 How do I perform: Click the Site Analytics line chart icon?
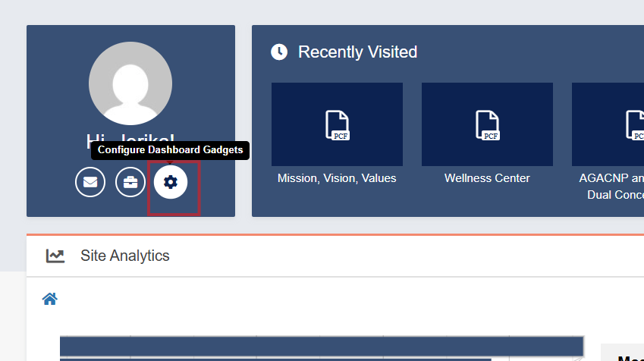[55, 256]
